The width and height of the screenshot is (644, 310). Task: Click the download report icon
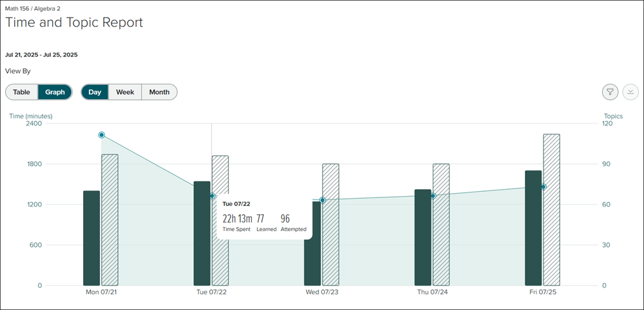630,92
